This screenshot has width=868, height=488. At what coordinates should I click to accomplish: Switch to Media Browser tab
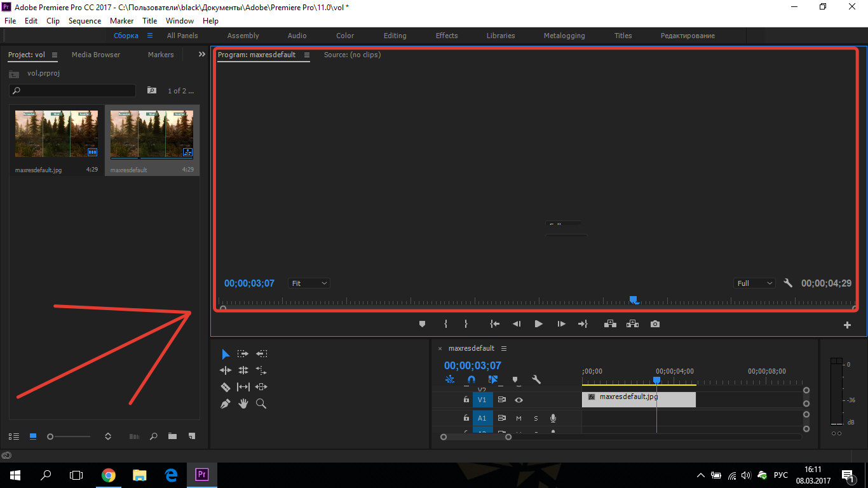[x=96, y=55]
